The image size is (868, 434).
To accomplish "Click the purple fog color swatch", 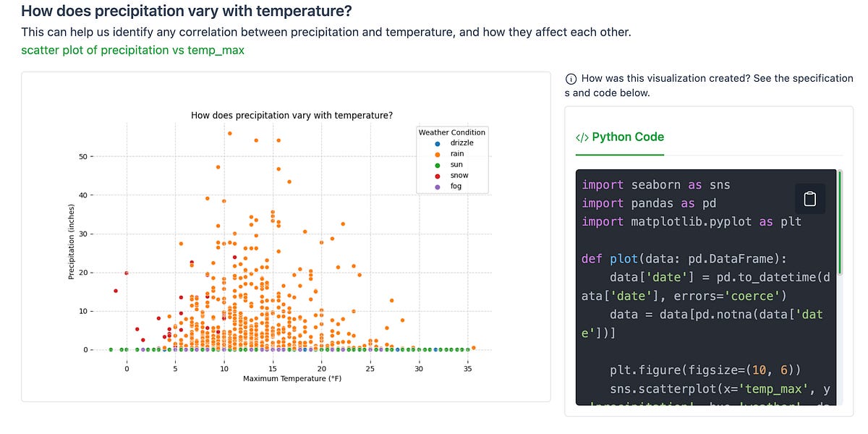I will [437, 186].
